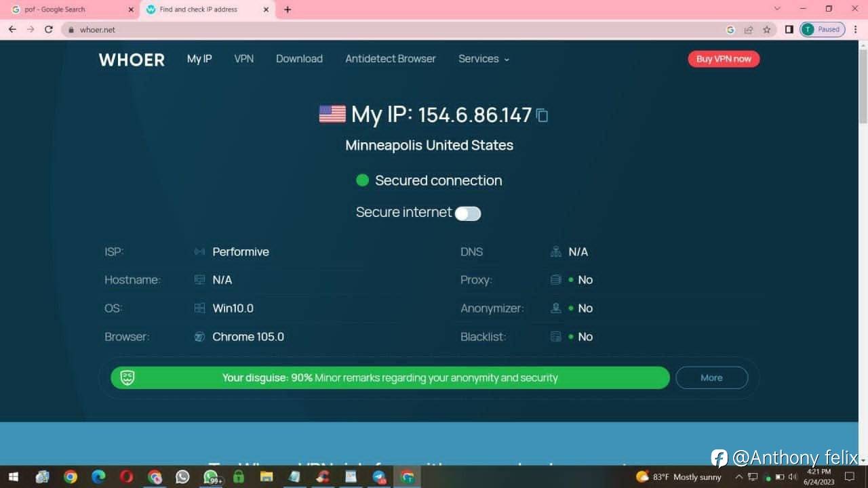Image resolution: width=868 pixels, height=488 pixels.
Task: Click the Anonymizer person icon
Action: [x=556, y=308]
